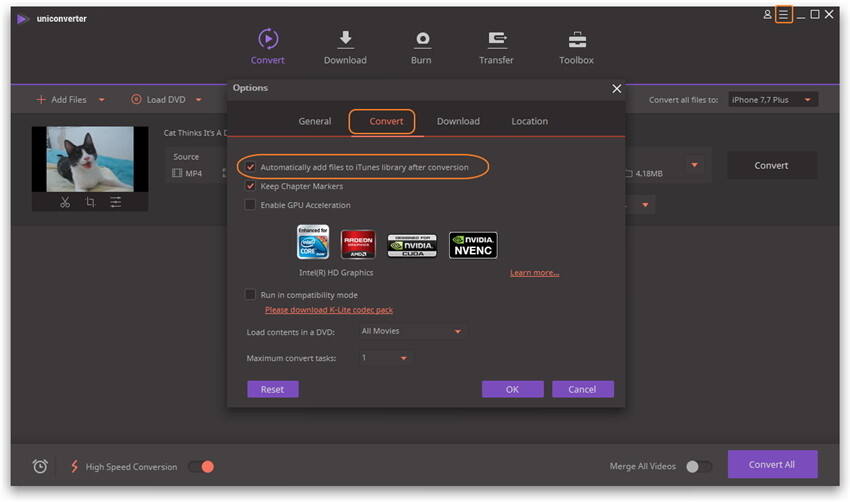This screenshot has width=850, height=502.
Task: Open the Learn more link
Action: point(535,273)
